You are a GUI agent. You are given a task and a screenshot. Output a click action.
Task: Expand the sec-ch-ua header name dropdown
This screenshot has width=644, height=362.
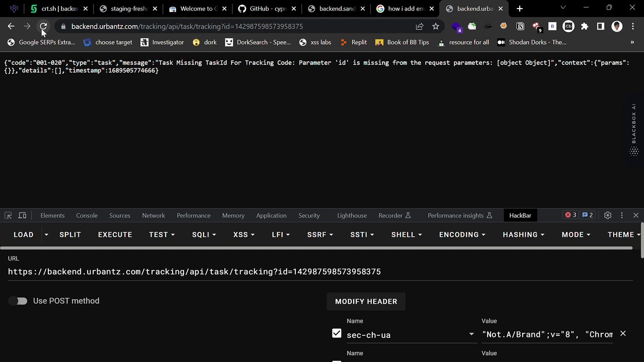tap(471, 334)
